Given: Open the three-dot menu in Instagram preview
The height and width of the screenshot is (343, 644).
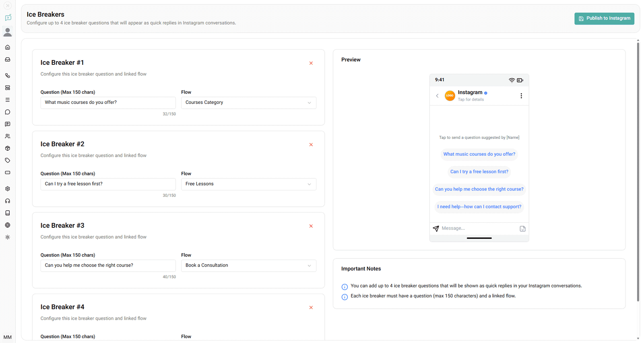Looking at the screenshot, I should click(x=521, y=96).
